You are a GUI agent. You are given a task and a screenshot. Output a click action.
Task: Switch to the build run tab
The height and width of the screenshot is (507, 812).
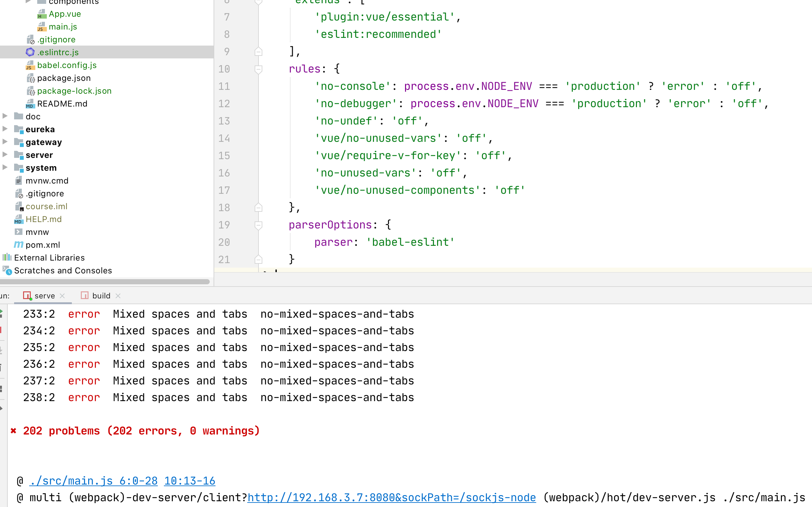pos(101,296)
